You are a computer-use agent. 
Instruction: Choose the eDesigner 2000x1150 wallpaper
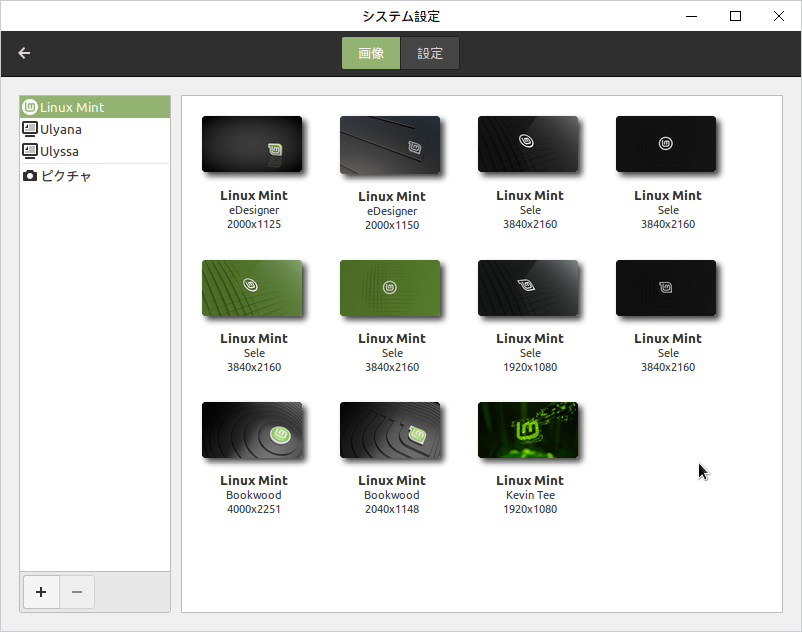[x=391, y=144]
